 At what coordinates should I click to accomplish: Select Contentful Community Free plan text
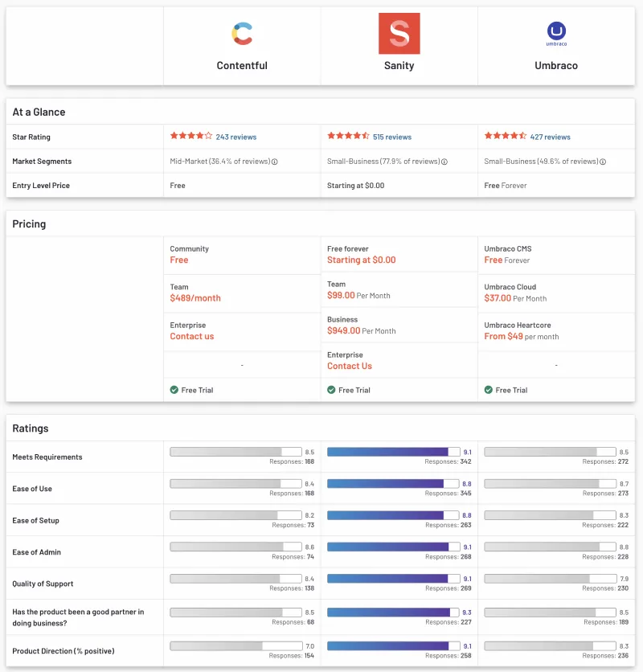coord(179,260)
